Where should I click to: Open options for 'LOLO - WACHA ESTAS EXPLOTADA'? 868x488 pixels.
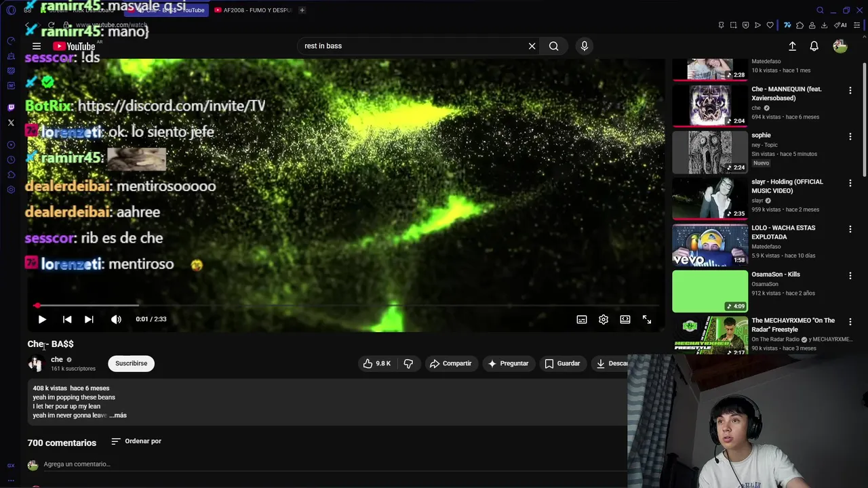click(x=850, y=229)
